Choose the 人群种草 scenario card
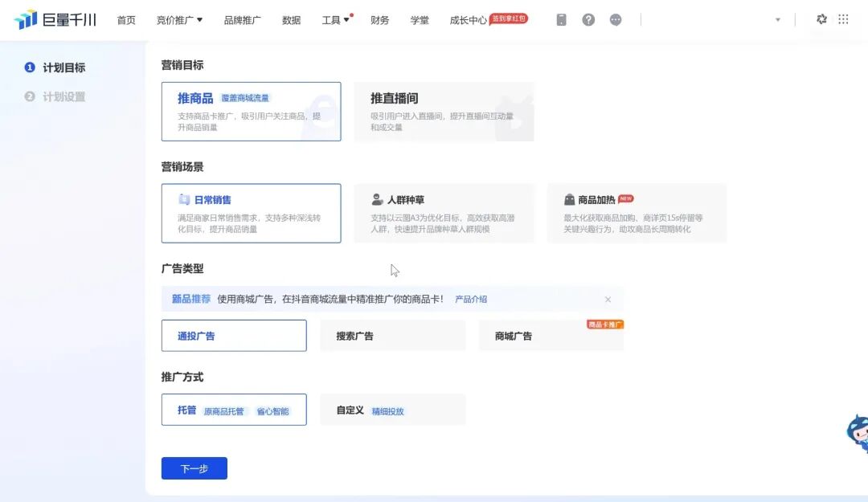The height and width of the screenshot is (502, 868). [444, 214]
